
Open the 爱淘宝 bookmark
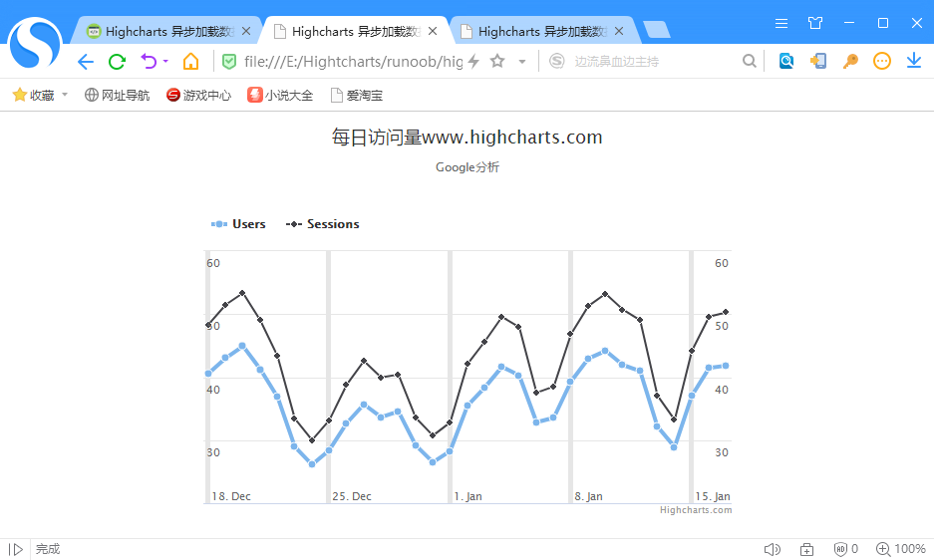click(356, 95)
